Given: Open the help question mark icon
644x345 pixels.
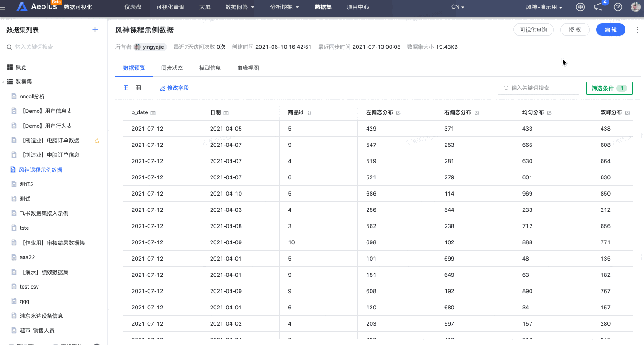Looking at the screenshot, I should [618, 7].
